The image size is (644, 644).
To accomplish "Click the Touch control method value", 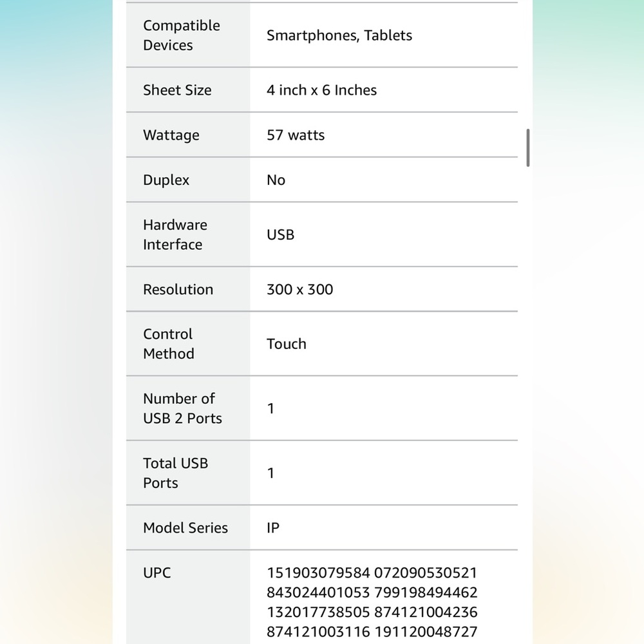I will tap(287, 344).
